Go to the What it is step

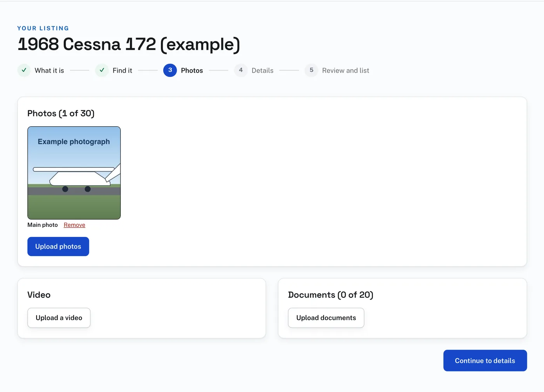coord(49,70)
